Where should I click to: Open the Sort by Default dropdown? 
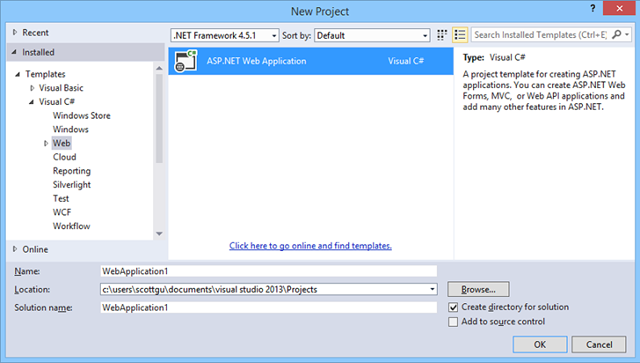click(372, 36)
